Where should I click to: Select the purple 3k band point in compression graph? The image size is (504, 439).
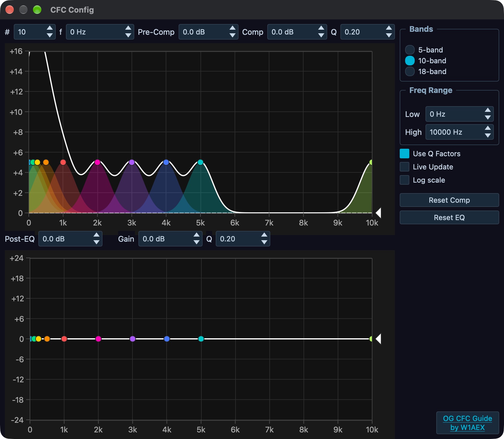coord(132,162)
